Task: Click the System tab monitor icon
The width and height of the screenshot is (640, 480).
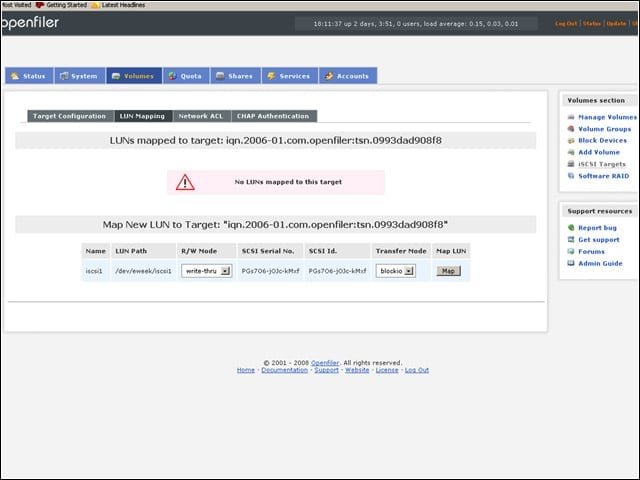Action: 64,76
